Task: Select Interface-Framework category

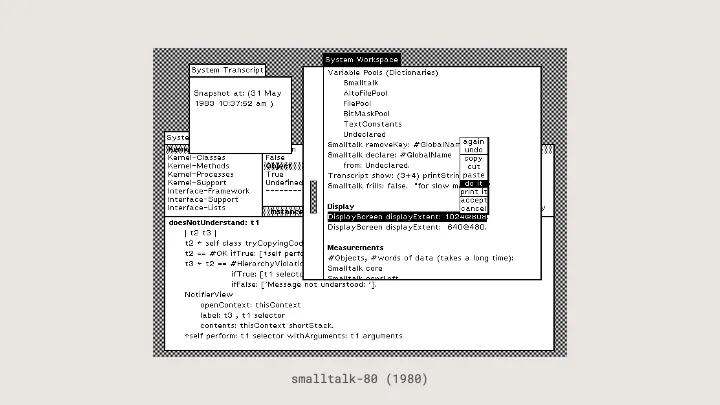Action: tap(208, 191)
